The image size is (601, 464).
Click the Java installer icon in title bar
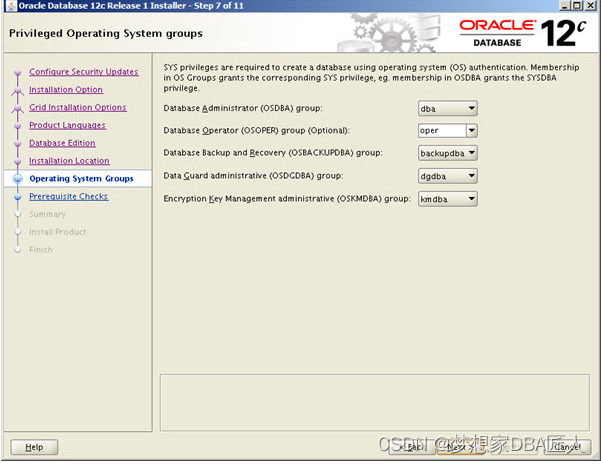pos(11,6)
